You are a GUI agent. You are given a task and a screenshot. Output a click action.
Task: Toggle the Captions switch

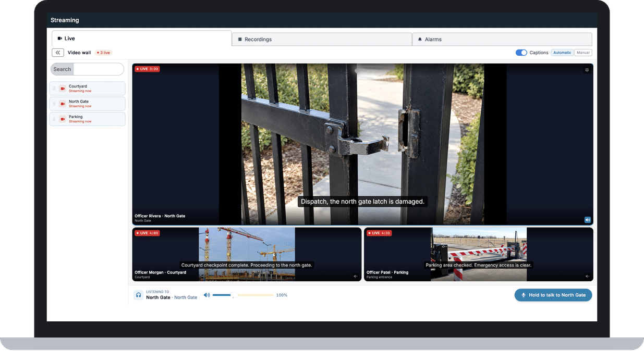[x=521, y=53]
